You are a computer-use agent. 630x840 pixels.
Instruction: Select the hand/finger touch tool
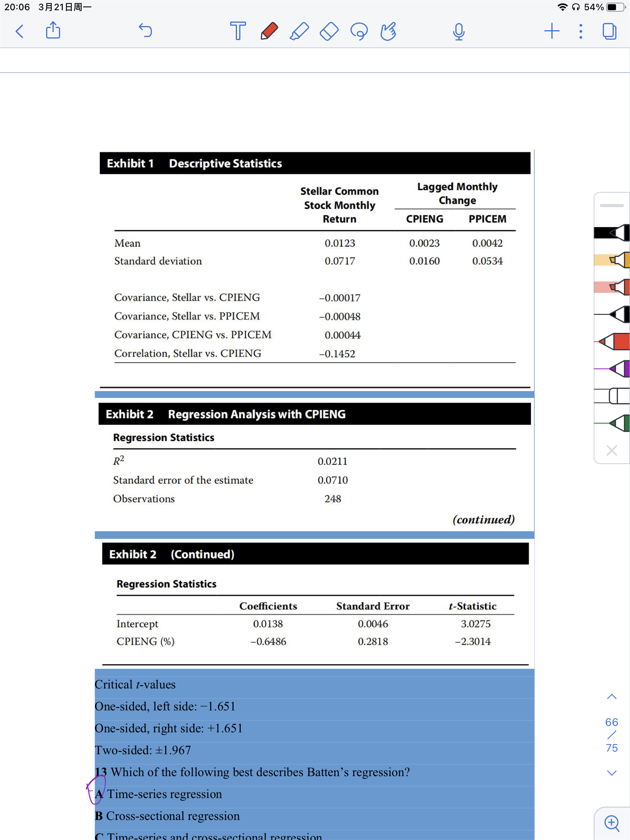(x=388, y=31)
